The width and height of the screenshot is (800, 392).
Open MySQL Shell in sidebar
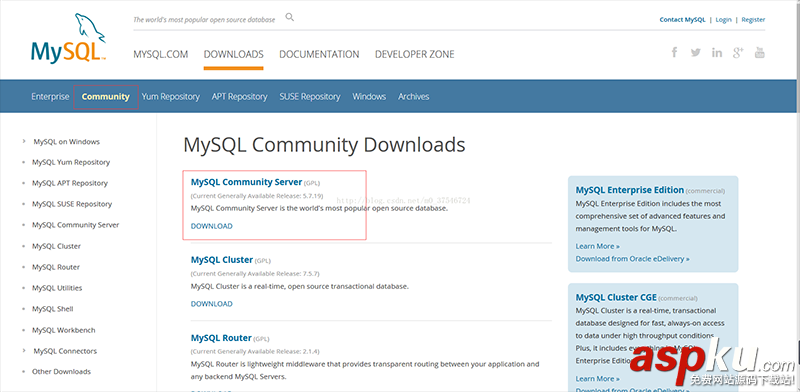click(x=53, y=309)
